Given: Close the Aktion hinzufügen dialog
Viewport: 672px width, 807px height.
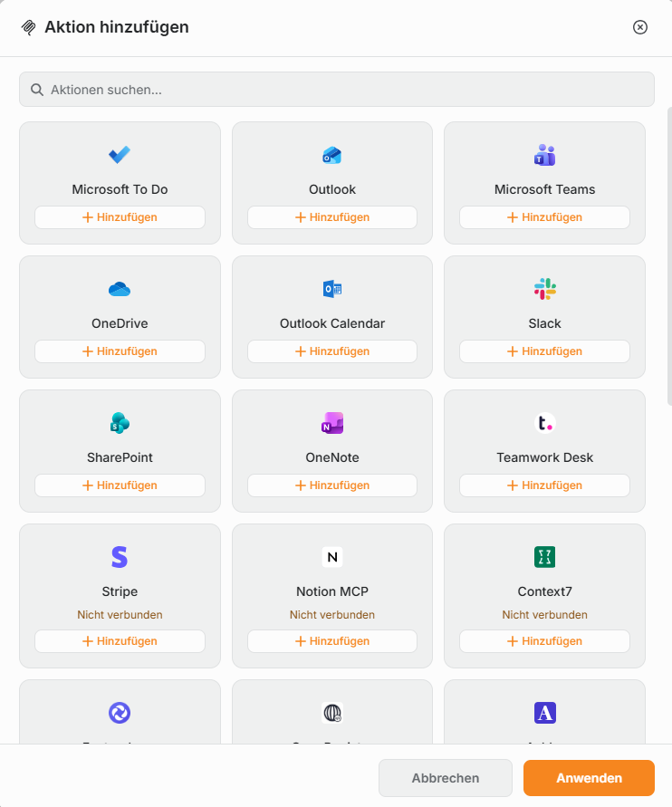Looking at the screenshot, I should pos(639,27).
